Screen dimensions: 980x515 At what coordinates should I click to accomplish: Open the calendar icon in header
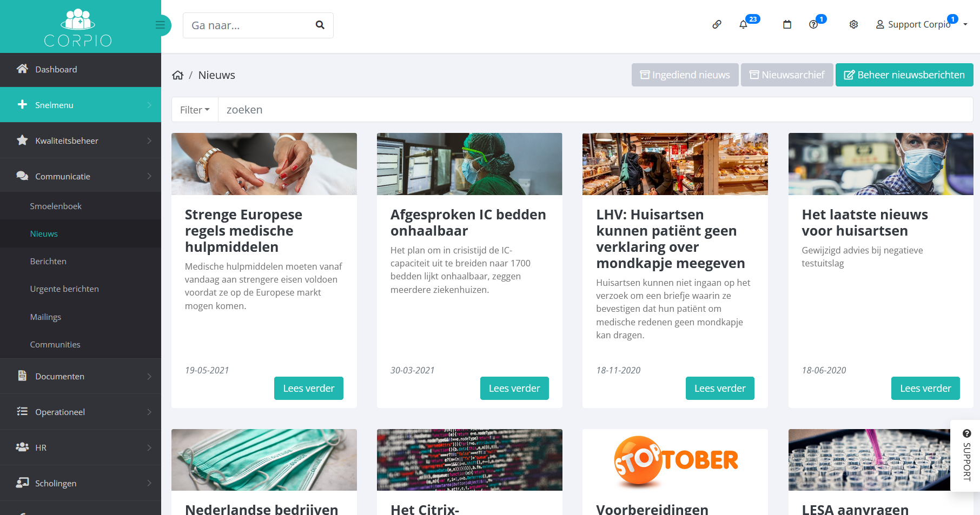tap(787, 25)
